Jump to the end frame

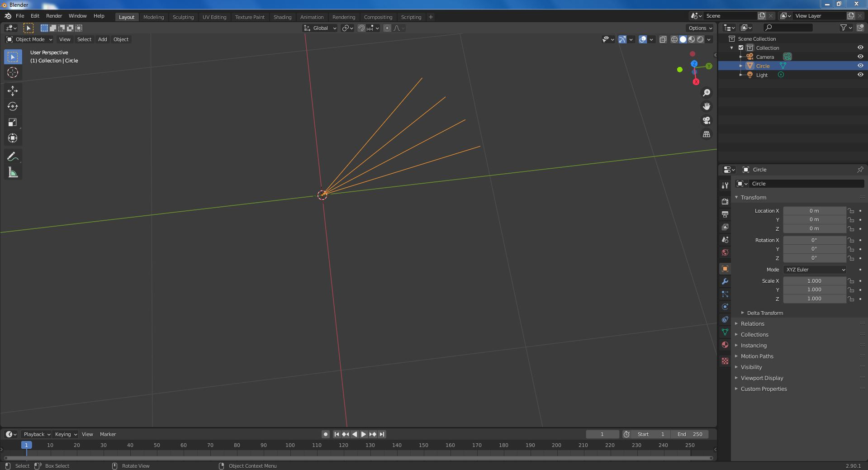coord(382,434)
